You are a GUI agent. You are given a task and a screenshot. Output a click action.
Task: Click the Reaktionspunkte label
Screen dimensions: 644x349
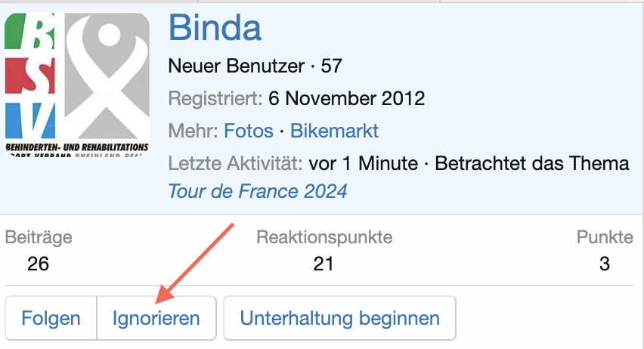(x=324, y=238)
